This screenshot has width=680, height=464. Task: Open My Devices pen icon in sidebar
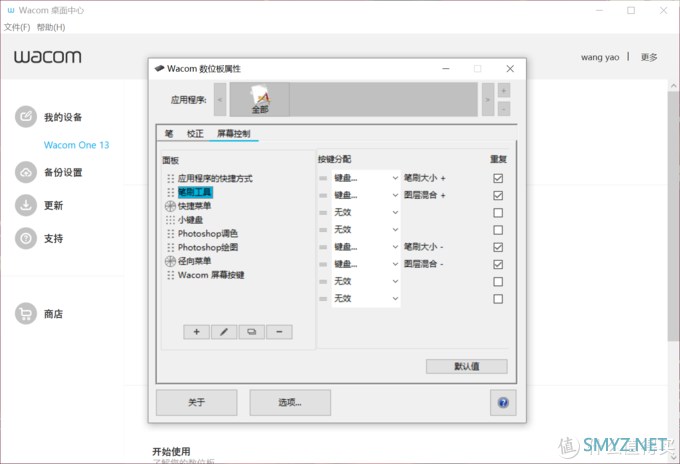tap(26, 116)
